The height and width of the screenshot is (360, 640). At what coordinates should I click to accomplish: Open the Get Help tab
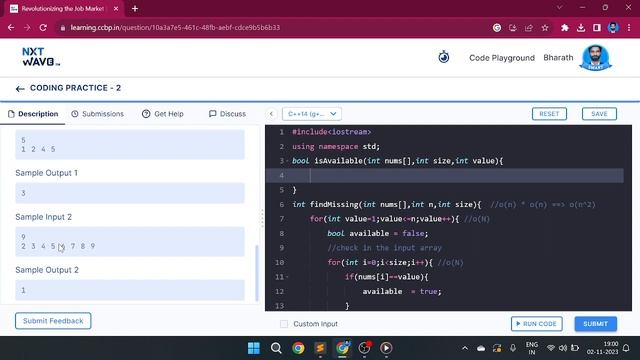[x=163, y=114]
